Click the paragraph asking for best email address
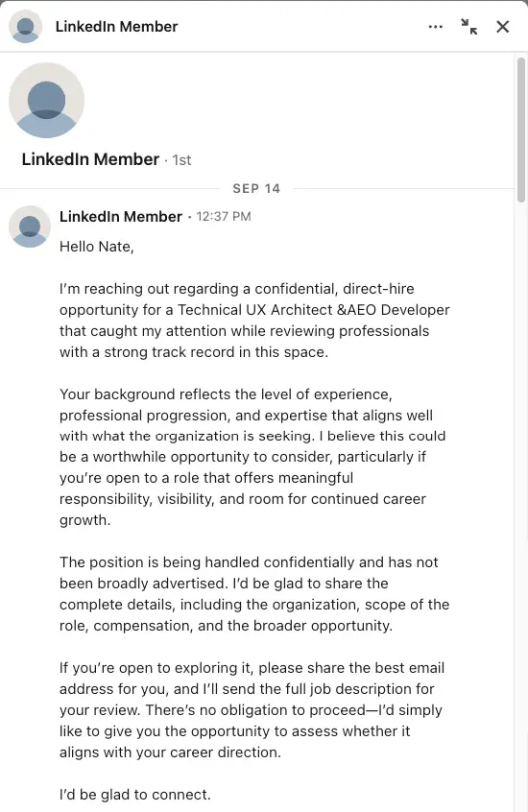 [252, 710]
